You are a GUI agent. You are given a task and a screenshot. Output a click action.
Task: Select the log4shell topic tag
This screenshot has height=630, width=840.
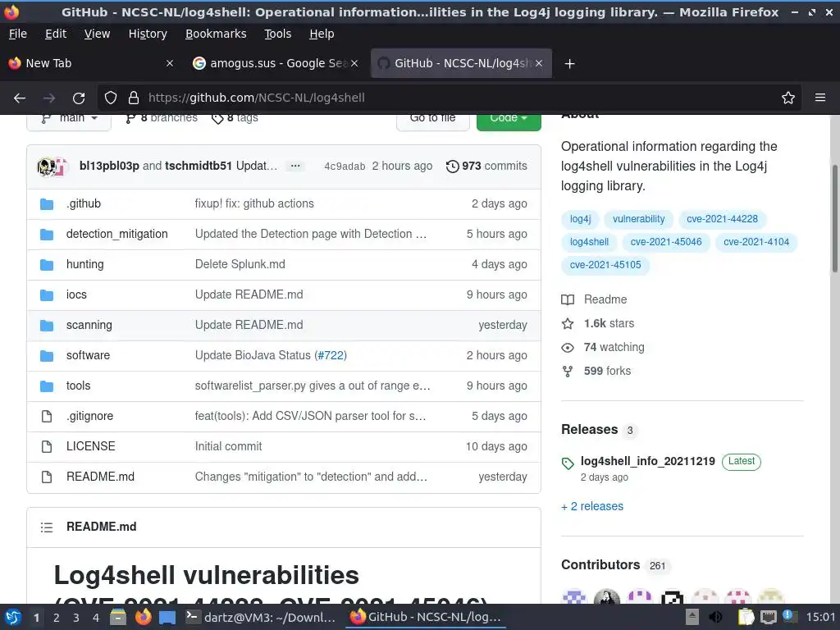589,242
